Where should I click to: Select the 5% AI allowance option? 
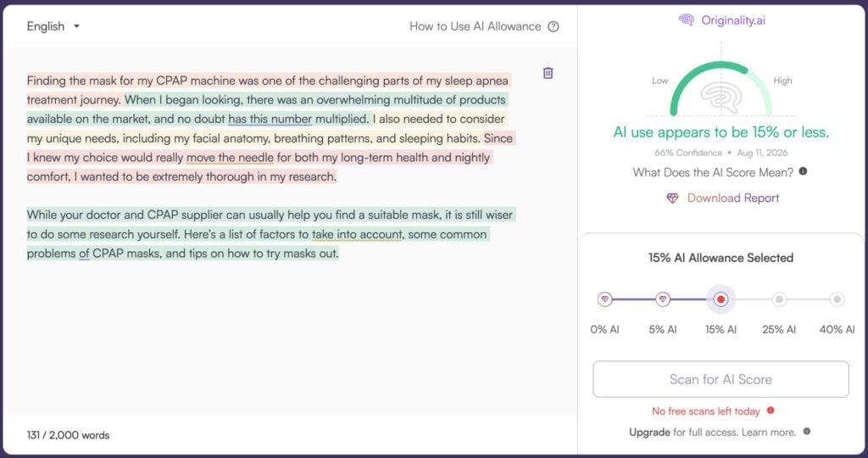coord(663,299)
